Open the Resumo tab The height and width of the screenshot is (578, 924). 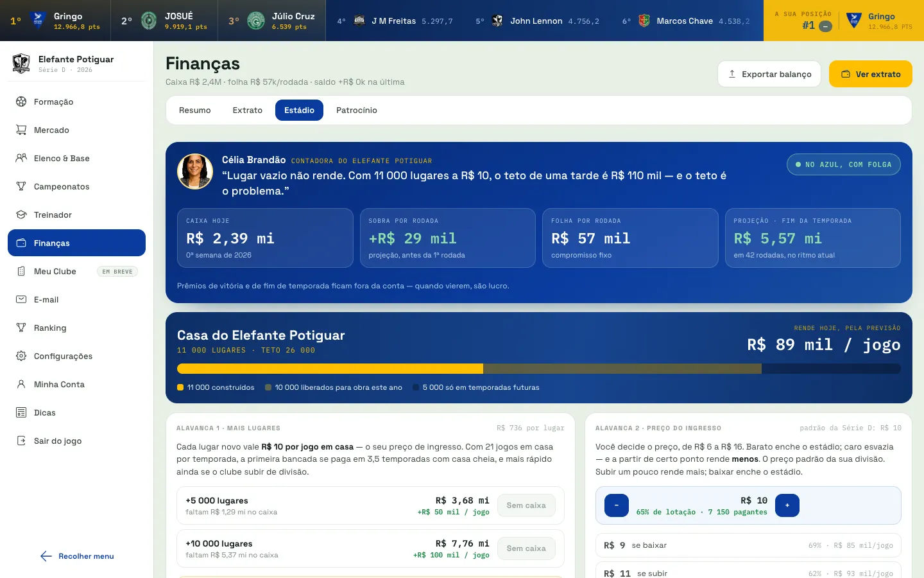coord(195,110)
